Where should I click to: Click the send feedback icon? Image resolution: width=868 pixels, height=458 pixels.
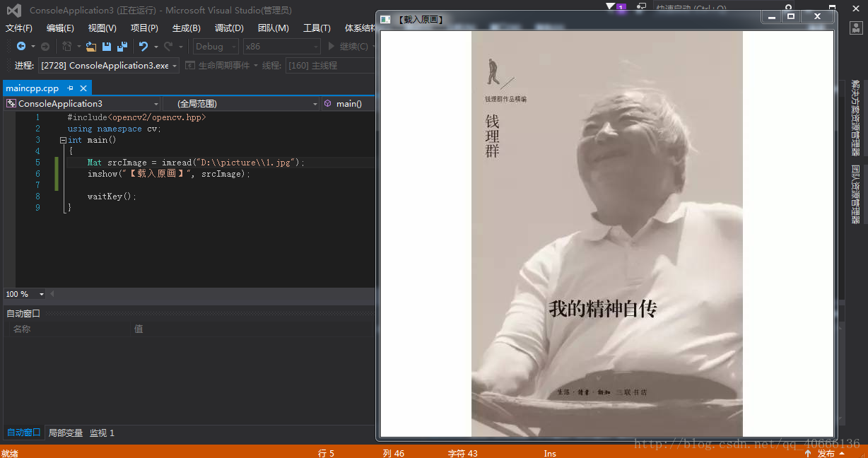click(641, 6)
